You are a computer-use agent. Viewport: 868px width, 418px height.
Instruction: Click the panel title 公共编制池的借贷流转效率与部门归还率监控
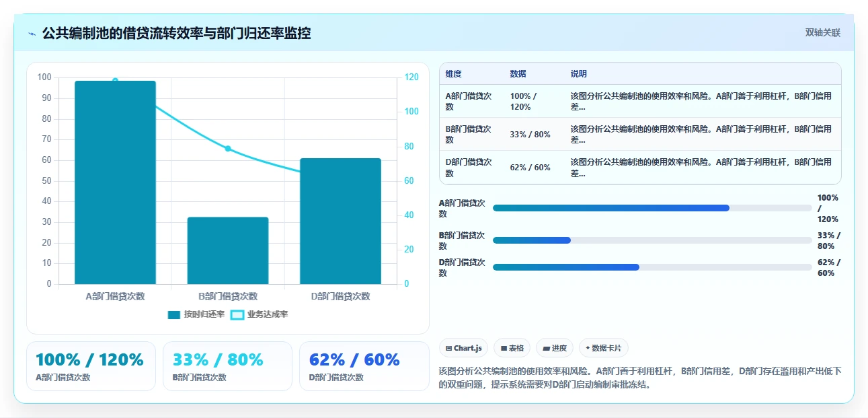tap(176, 33)
